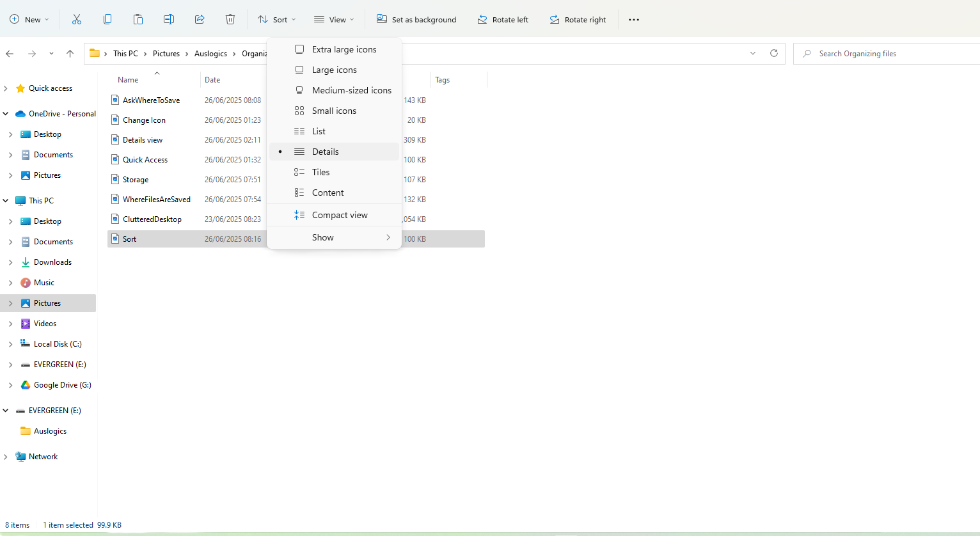Screen dimensions: 980x536
Task: Switch to Extra large icons layout
Action: coord(344,49)
